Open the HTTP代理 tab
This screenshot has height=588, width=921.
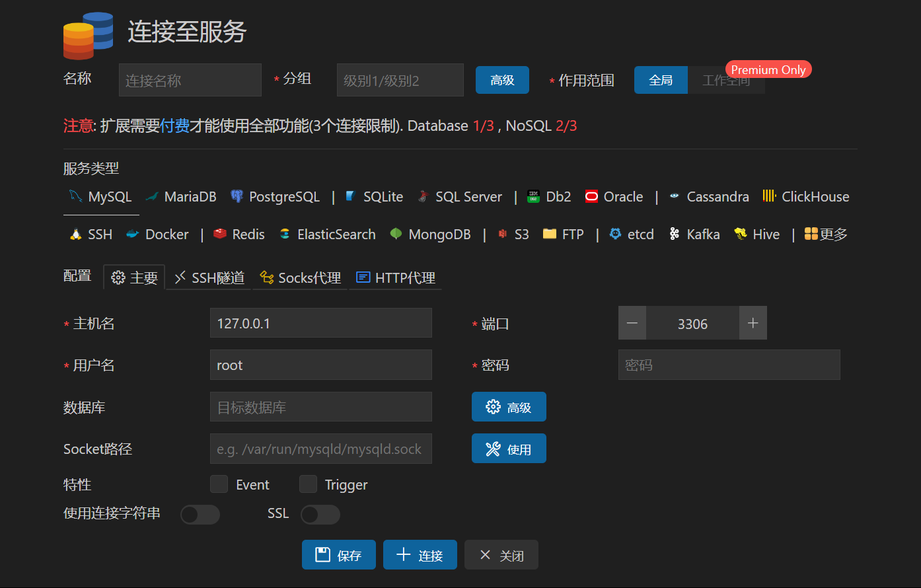pos(396,277)
